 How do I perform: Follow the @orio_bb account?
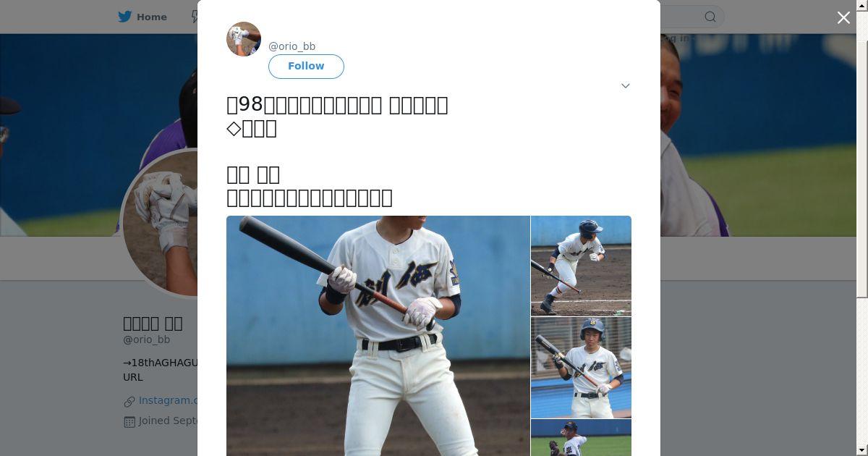click(x=306, y=66)
